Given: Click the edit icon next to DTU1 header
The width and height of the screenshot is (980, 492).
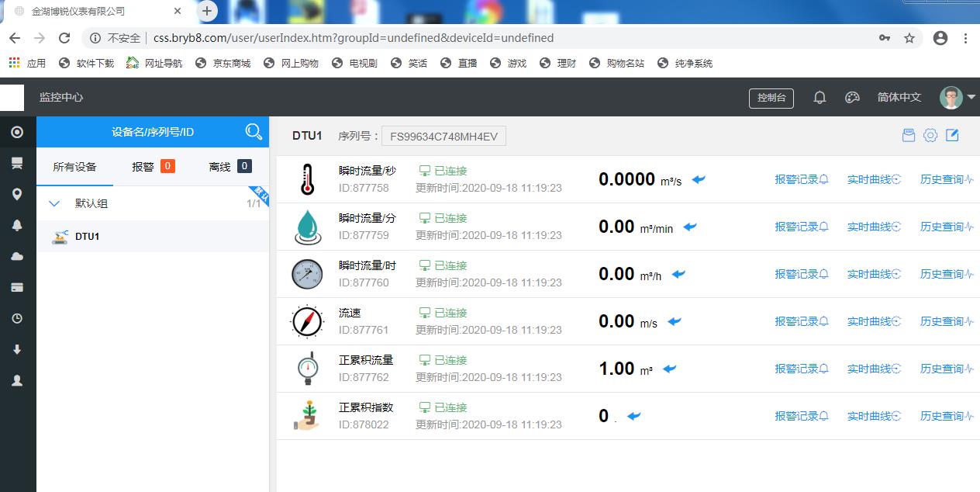Looking at the screenshot, I should pos(952,136).
